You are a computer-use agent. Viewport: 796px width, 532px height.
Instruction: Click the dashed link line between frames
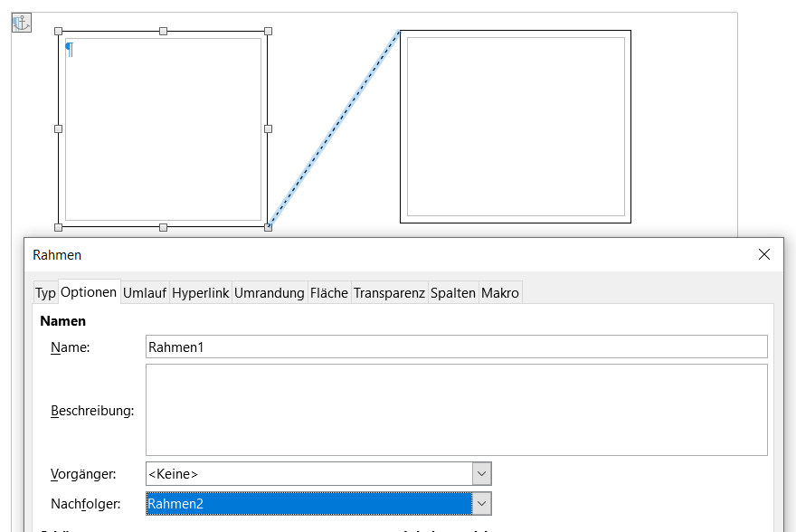(334, 128)
